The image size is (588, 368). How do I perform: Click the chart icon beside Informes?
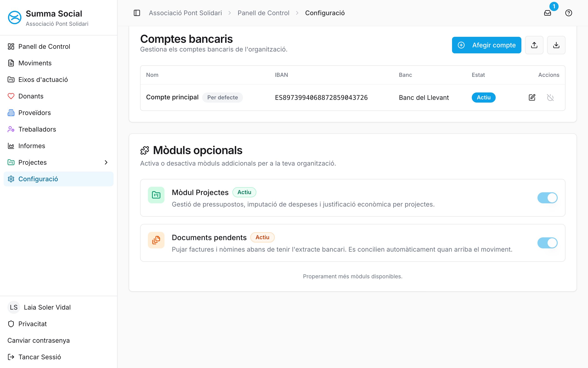tap(11, 146)
